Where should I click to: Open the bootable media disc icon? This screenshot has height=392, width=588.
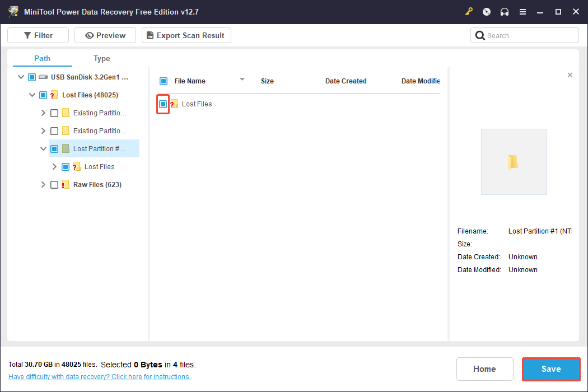tap(486, 11)
